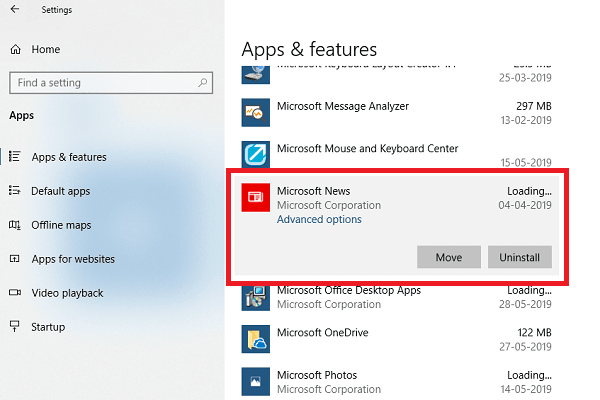Open the Apps & features page
Image resolution: width=600 pixels, height=400 pixels.
click(x=69, y=157)
